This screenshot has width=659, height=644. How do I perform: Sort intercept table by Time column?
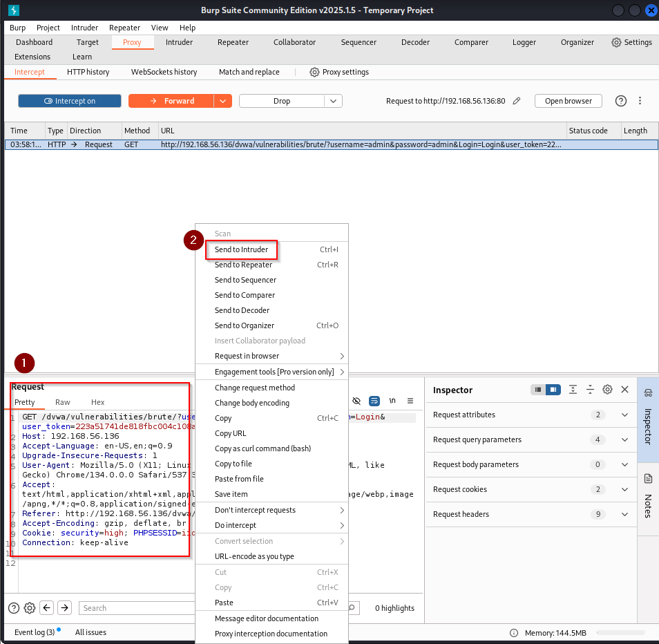coord(24,131)
